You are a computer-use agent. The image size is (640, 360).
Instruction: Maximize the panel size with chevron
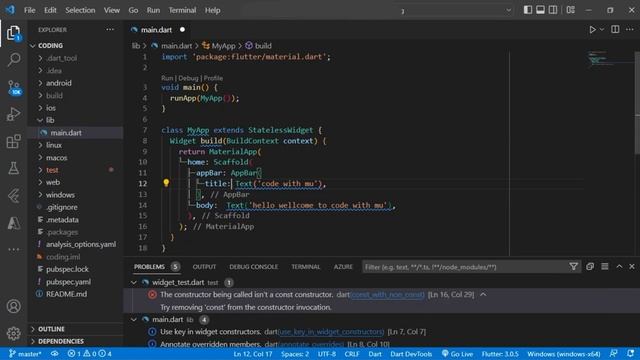(619, 267)
